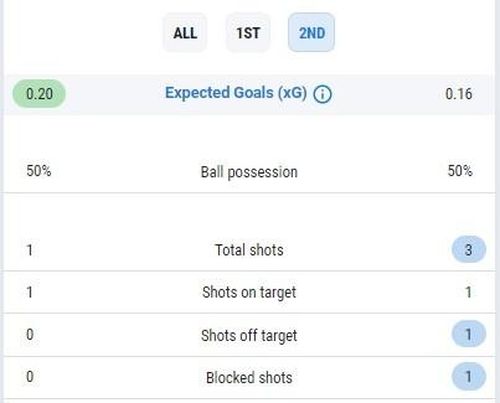The width and height of the screenshot is (500, 403).
Task: Select the ALL period tab
Action: pyautogui.click(x=185, y=33)
